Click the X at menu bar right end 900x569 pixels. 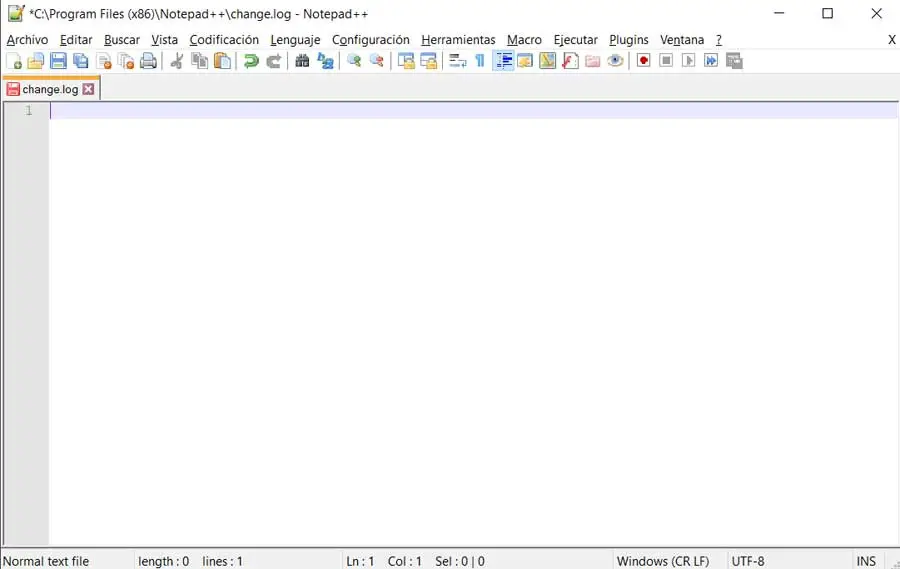(891, 40)
